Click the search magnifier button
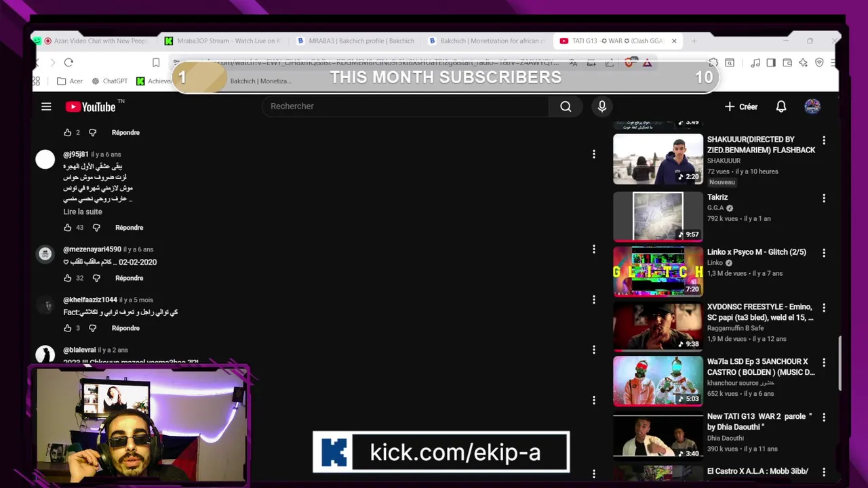Image resolution: width=868 pixels, height=488 pixels. [x=566, y=106]
